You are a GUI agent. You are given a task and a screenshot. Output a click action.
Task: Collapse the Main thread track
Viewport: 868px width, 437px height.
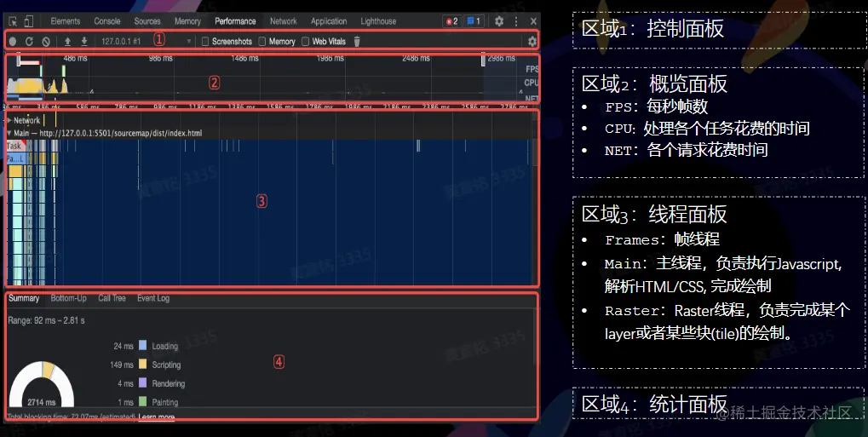9,133
